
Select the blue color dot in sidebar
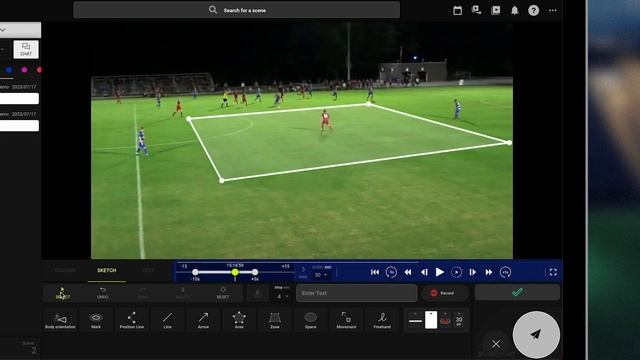(x=9, y=70)
